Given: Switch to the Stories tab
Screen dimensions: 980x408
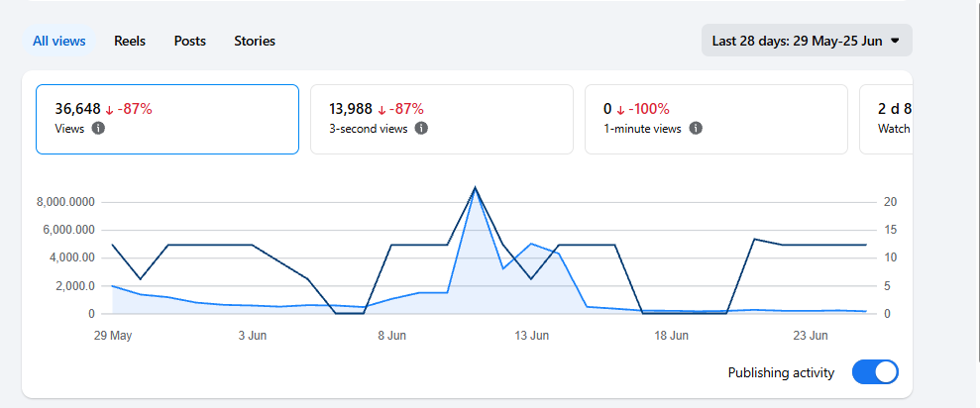Looking at the screenshot, I should point(255,42).
